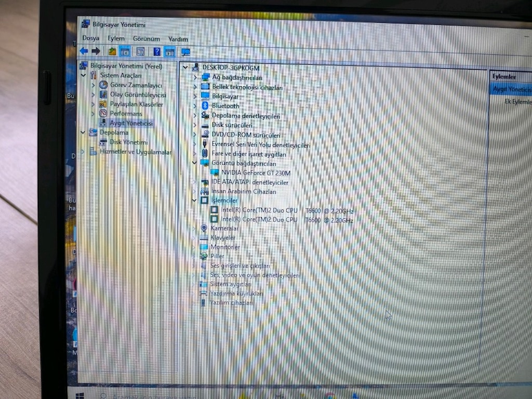This screenshot has width=532, height=399.
Task: Click Fare ve diğer işaret aygıtları mouse icon
Action: click(205, 153)
